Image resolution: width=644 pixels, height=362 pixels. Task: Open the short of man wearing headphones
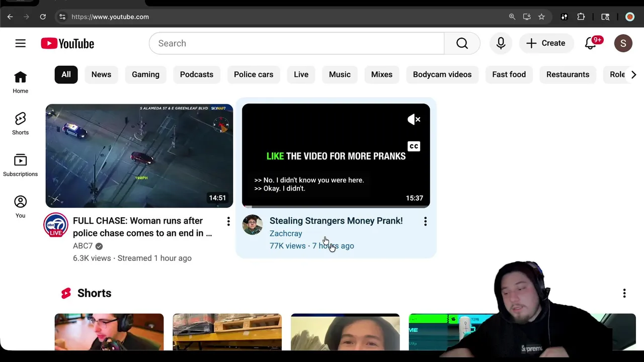[x=109, y=332]
